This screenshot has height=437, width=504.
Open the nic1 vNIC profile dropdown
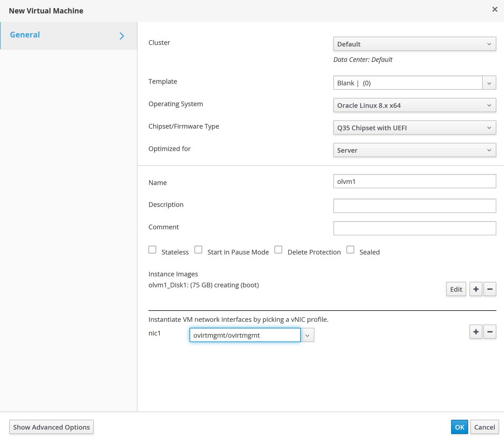pyautogui.click(x=307, y=335)
